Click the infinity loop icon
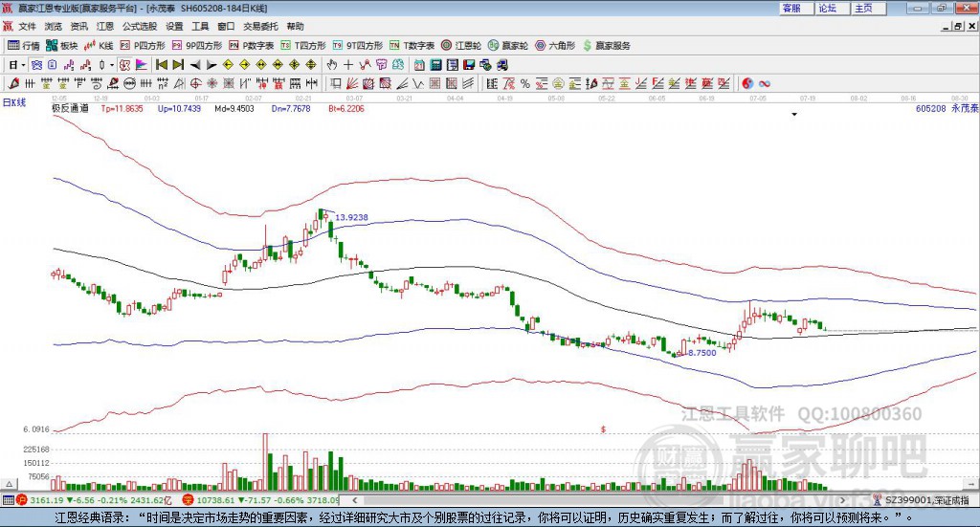This screenshot has height=527, width=980. click(765, 83)
